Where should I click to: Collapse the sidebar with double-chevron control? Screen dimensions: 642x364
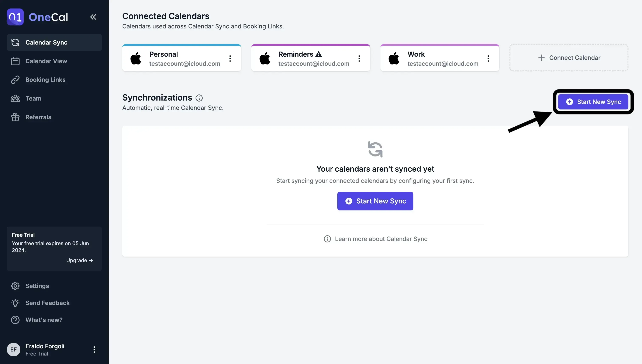click(x=93, y=17)
